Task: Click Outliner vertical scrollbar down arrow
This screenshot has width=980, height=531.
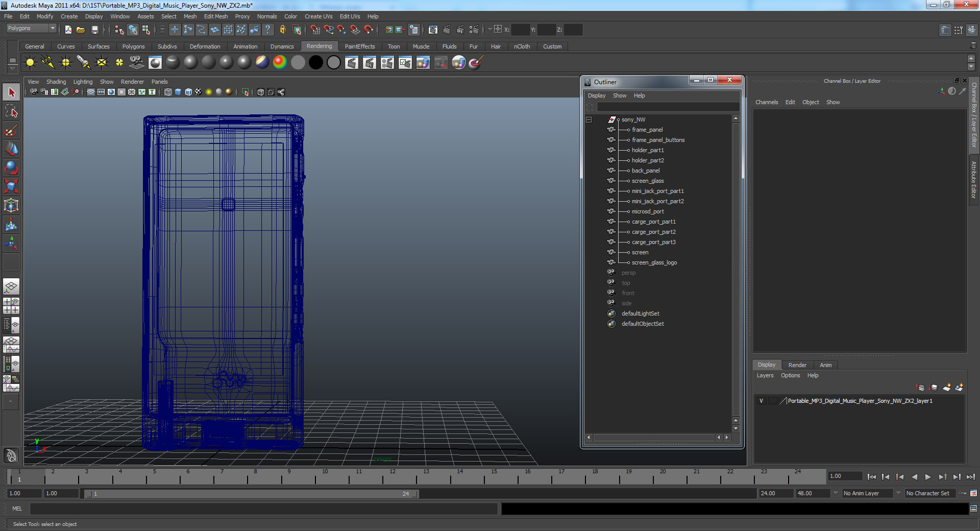Action: point(736,429)
